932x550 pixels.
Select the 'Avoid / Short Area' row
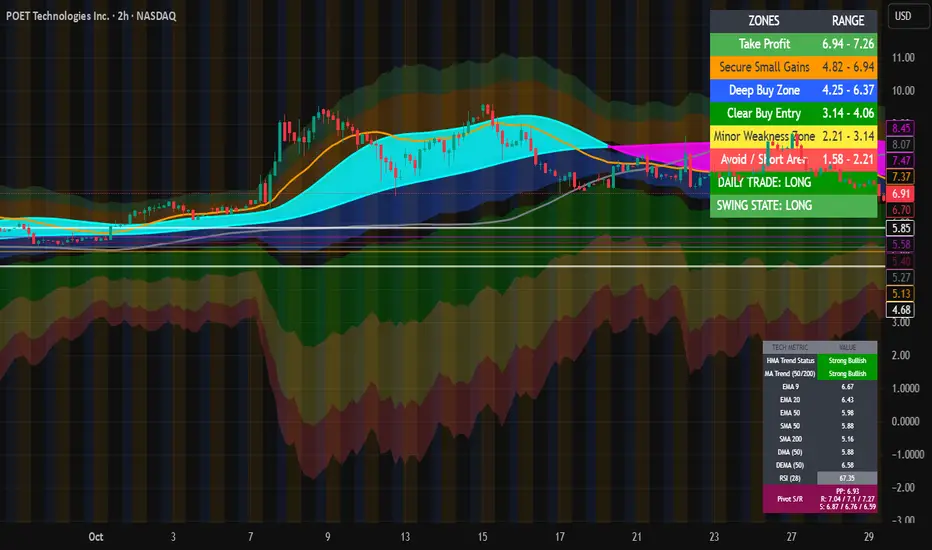tap(794, 159)
